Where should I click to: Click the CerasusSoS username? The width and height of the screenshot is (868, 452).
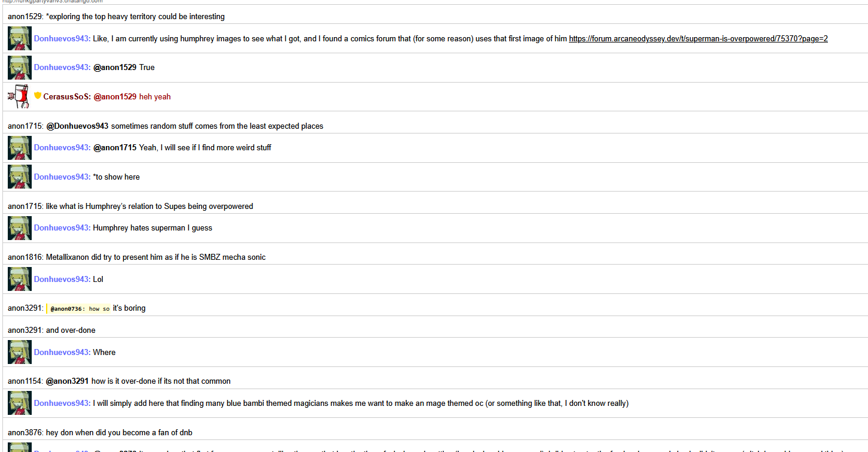pos(66,96)
